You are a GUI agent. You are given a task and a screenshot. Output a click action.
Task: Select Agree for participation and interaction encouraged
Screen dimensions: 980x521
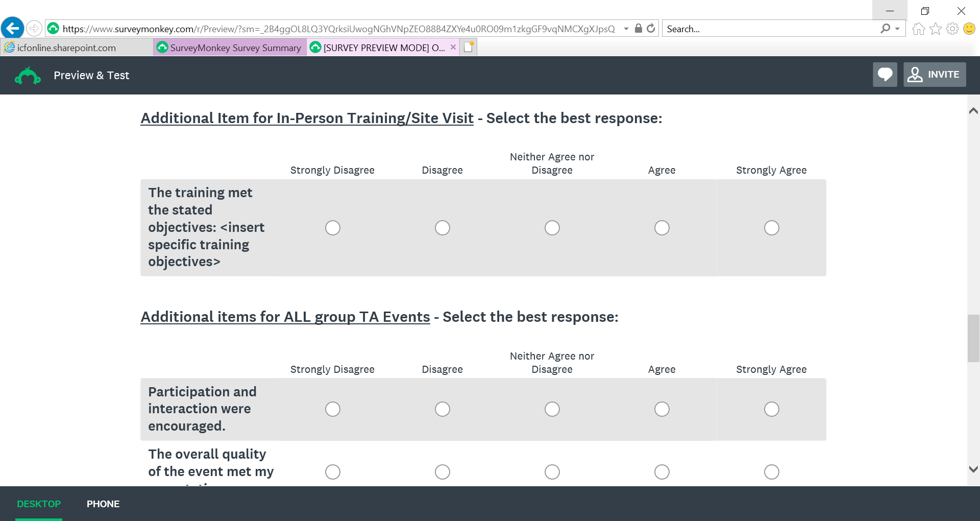tap(662, 409)
